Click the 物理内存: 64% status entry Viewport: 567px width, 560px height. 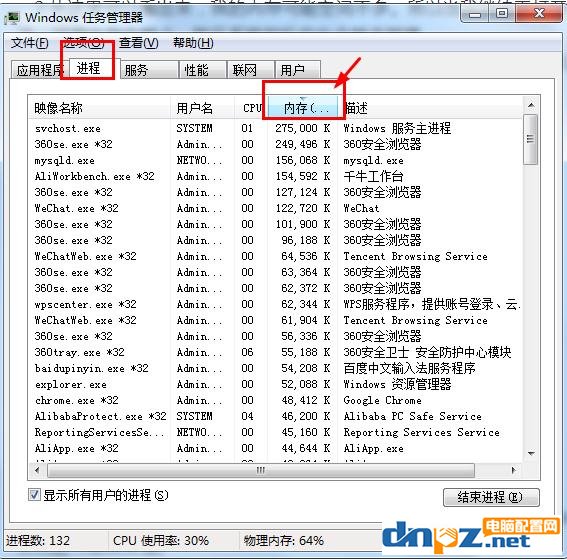[284, 541]
